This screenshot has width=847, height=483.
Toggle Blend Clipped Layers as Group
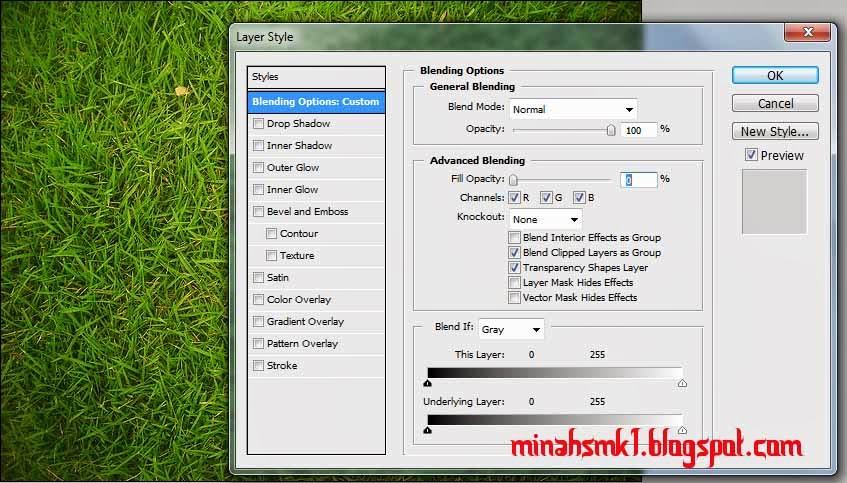point(514,252)
